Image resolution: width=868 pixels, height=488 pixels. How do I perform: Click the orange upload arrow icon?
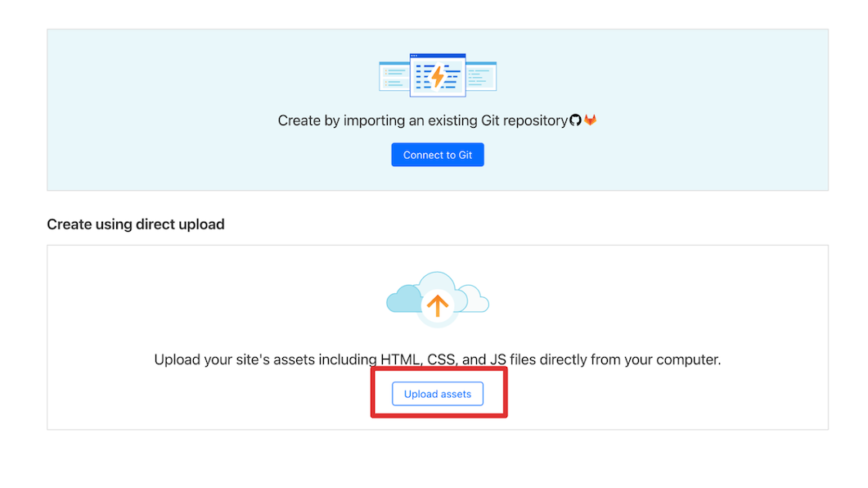438,306
